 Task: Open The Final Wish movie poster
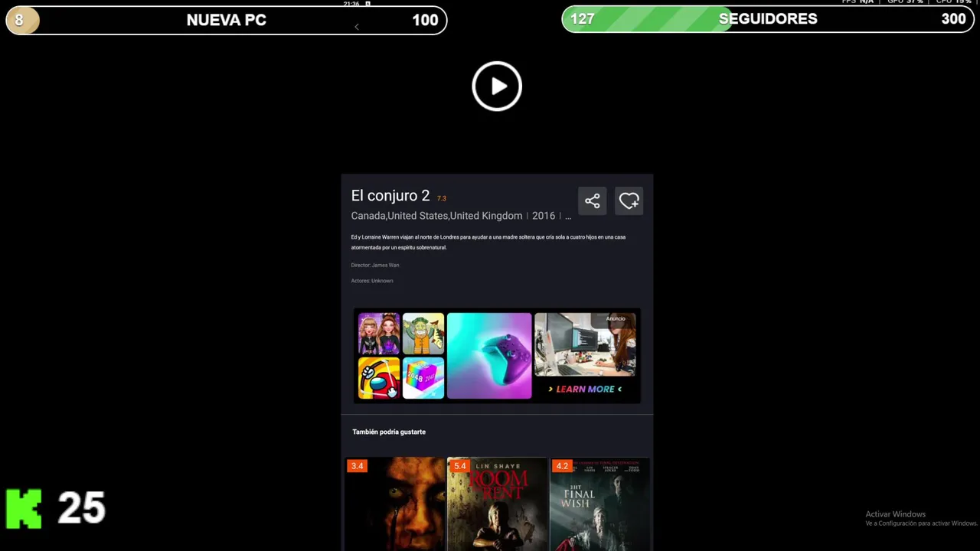click(x=599, y=504)
